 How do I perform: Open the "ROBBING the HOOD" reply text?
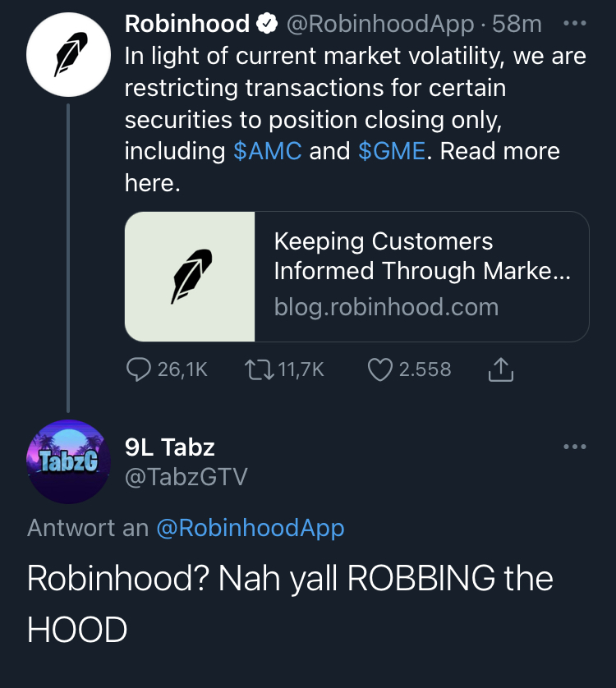point(290,603)
